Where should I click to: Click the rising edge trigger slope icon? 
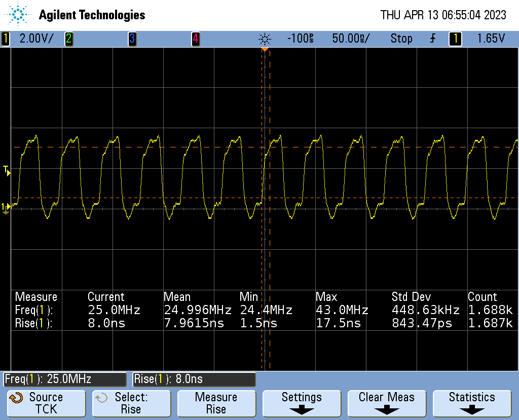click(433, 39)
